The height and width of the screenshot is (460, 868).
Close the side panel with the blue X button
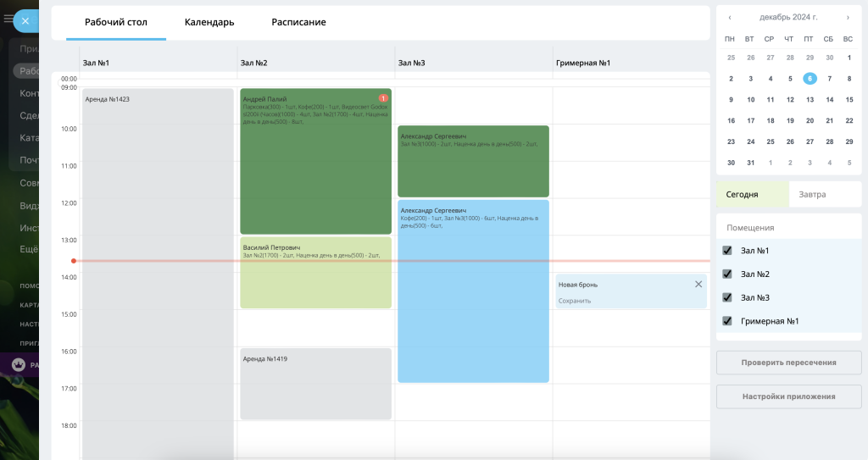(26, 20)
